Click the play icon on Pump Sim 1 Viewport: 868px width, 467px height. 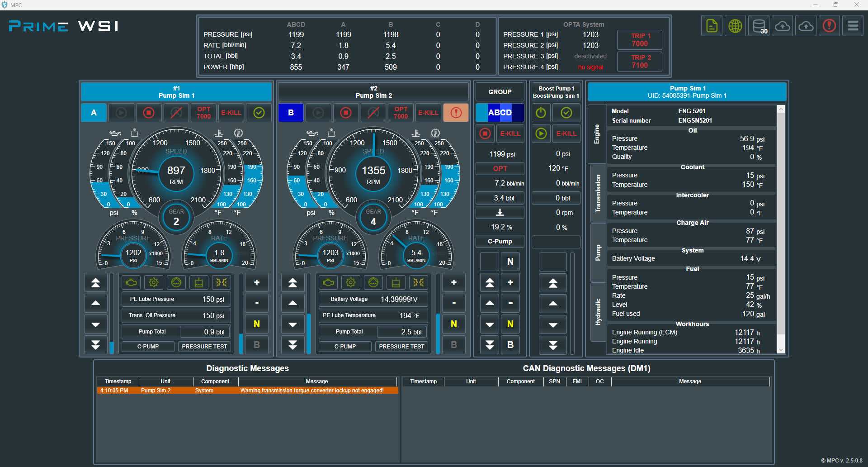coord(121,113)
